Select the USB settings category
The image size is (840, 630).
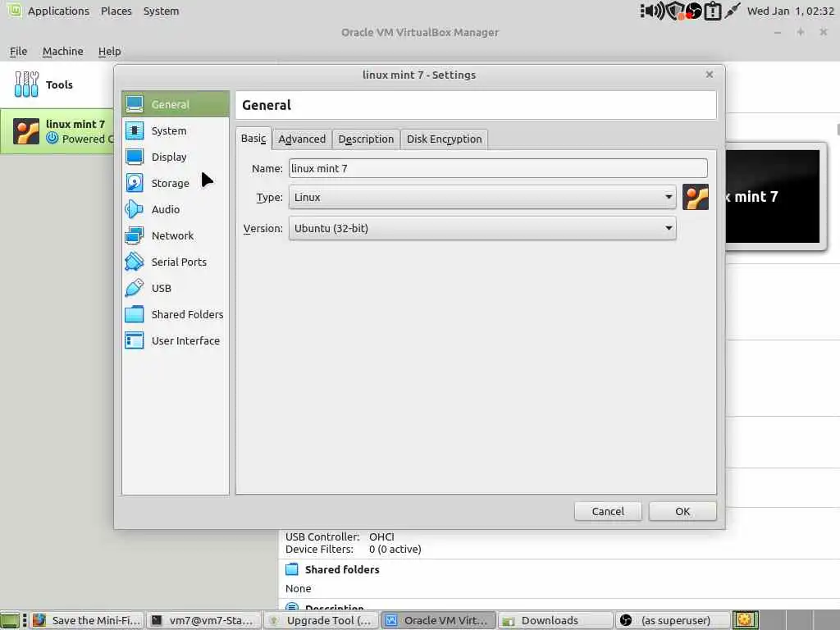click(x=176, y=288)
